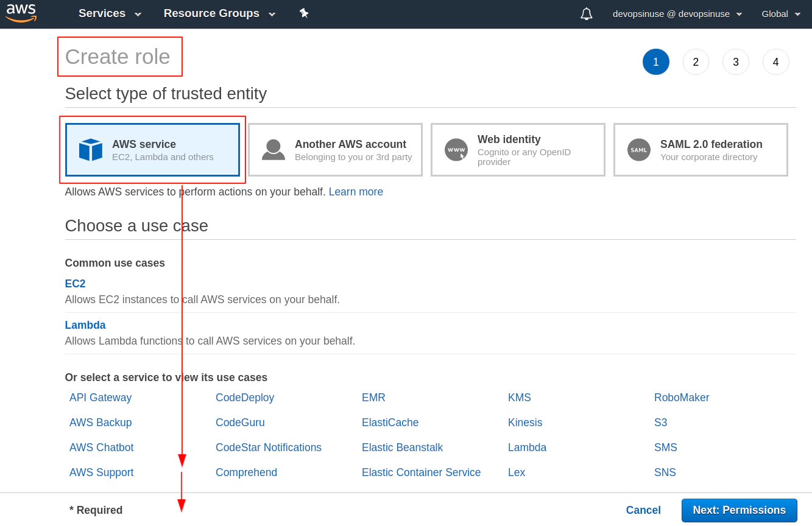The height and width of the screenshot is (526, 812).
Task: Click the Next: Permissions button
Action: coord(739,510)
